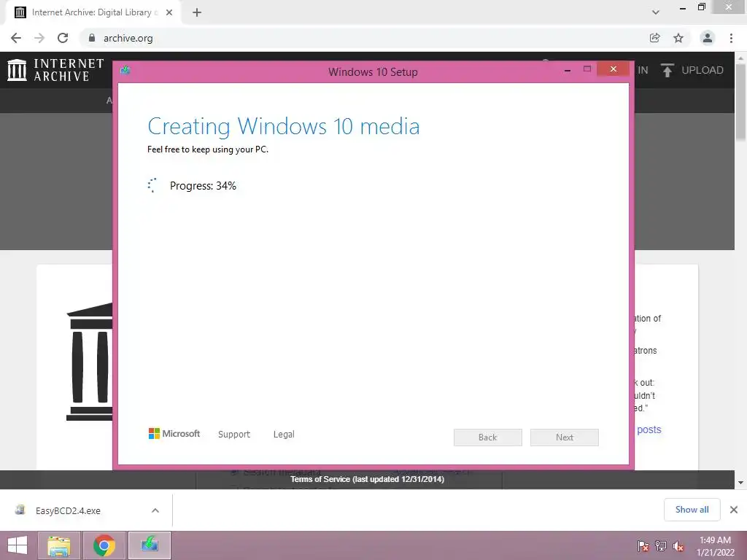Screen dimensions: 747x560
Task: Open the Chrome profile avatar
Action: (x=708, y=38)
